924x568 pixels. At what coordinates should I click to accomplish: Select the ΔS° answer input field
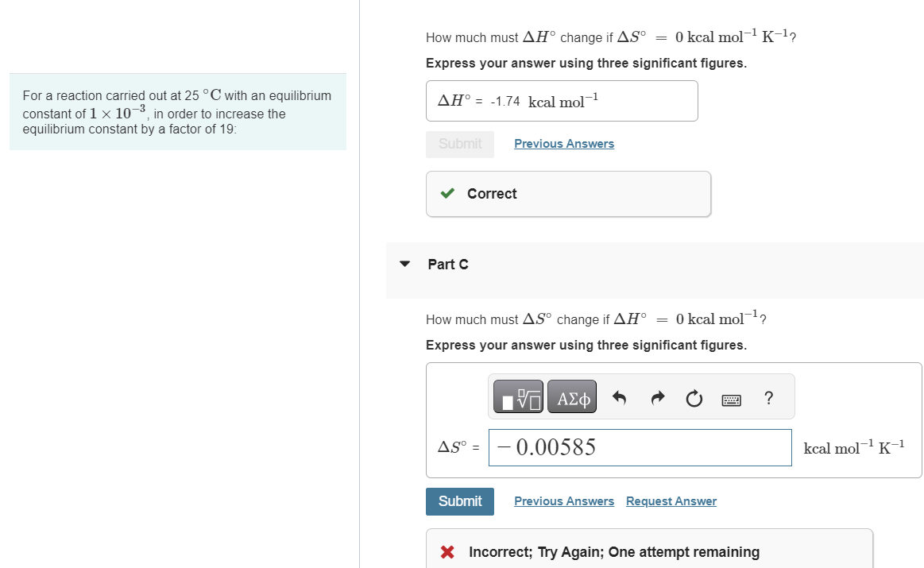pos(640,447)
